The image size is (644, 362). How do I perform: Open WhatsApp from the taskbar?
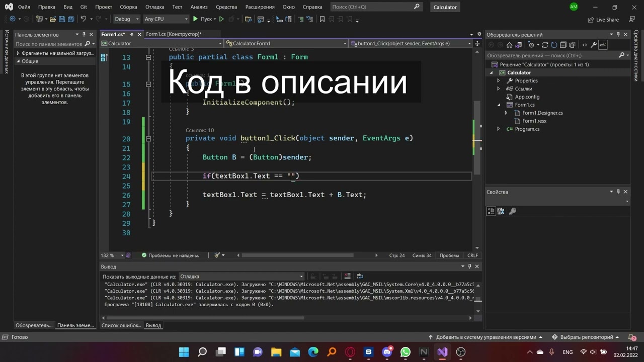[406, 352]
